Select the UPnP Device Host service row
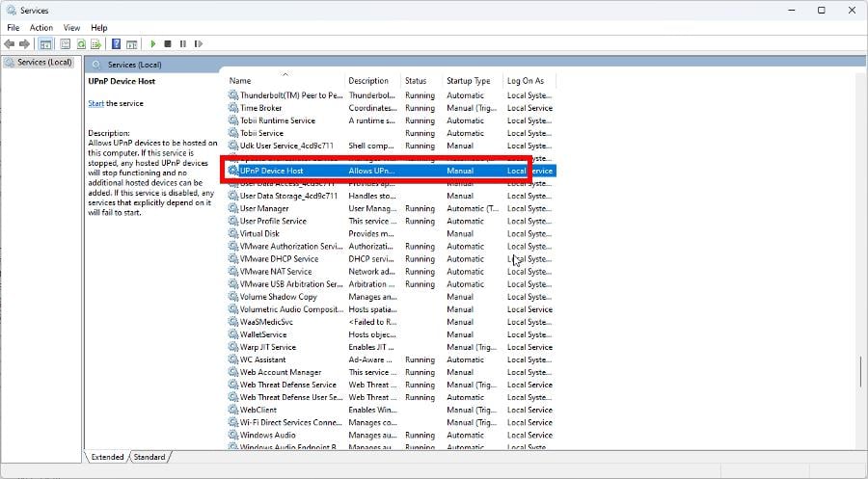 (x=391, y=171)
